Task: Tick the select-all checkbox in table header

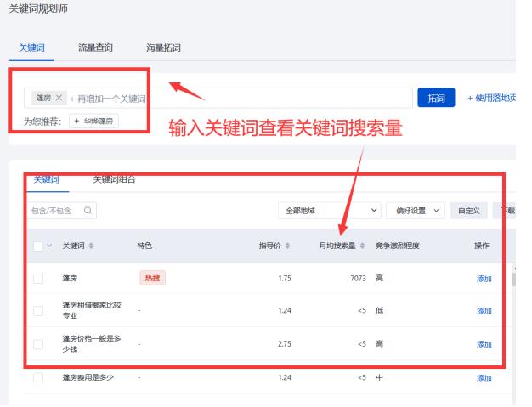Action: [38, 246]
